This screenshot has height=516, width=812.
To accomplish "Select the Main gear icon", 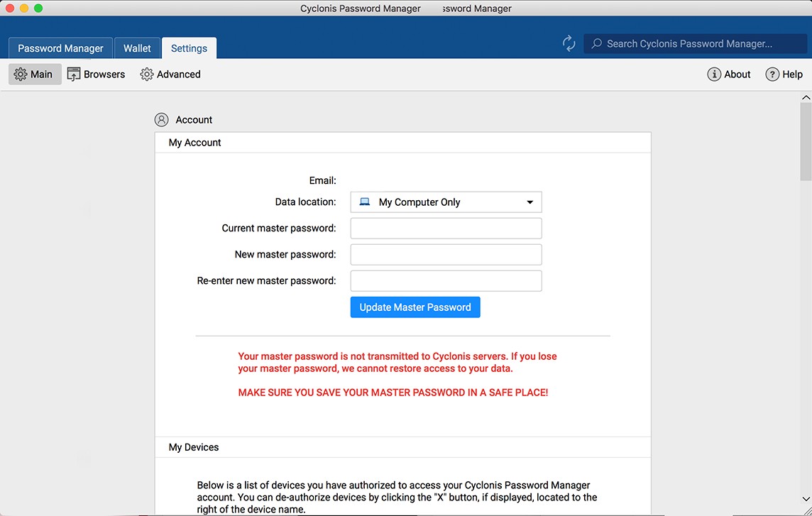I will click(x=21, y=75).
